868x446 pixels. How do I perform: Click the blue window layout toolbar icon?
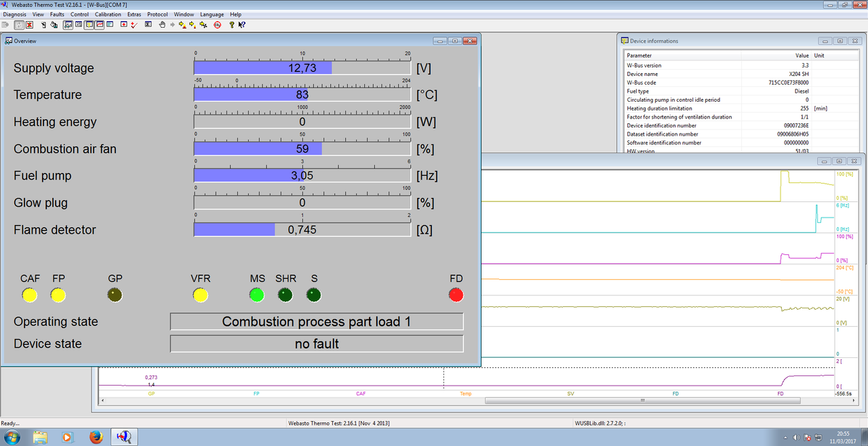tap(110, 24)
